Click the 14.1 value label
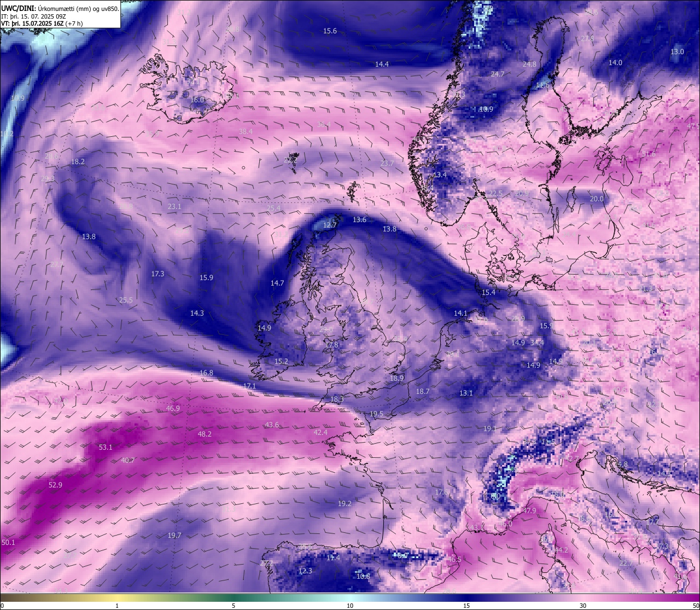 tap(460, 313)
